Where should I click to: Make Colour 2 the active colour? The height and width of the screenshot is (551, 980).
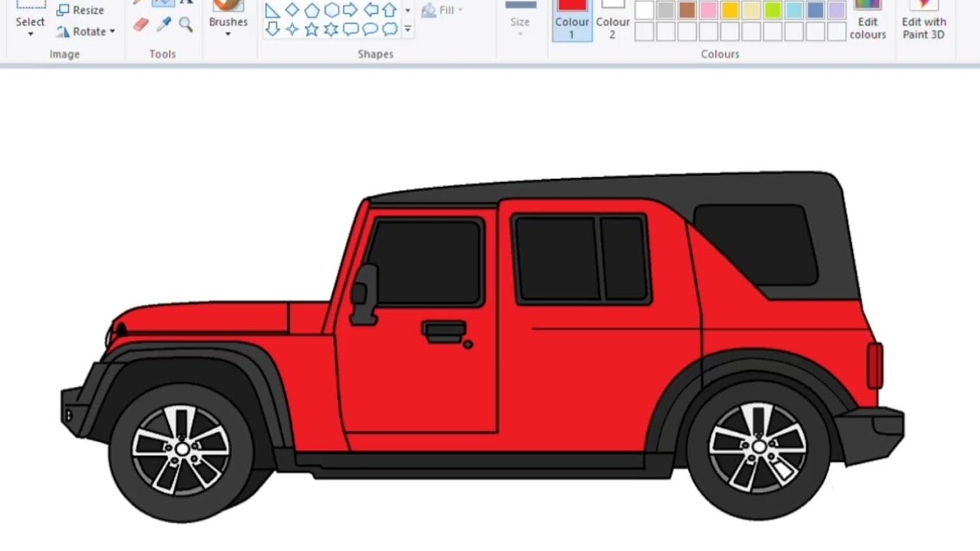click(x=612, y=20)
